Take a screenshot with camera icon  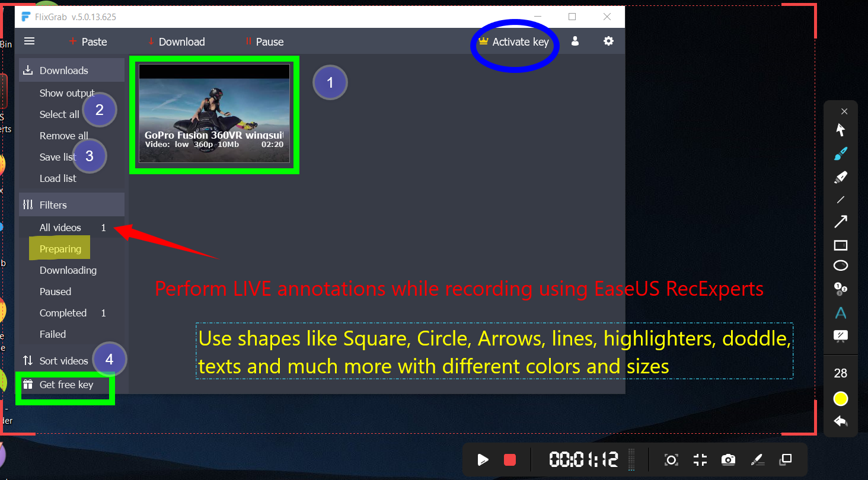click(728, 460)
